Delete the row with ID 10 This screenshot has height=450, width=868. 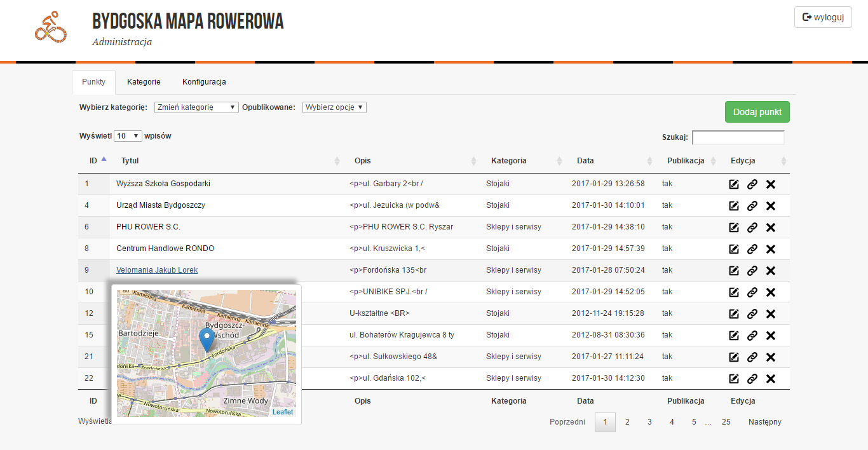point(771,292)
